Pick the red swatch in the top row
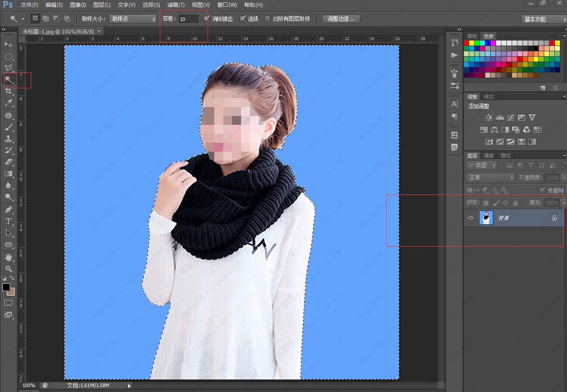This screenshot has height=392, width=567. (x=467, y=43)
